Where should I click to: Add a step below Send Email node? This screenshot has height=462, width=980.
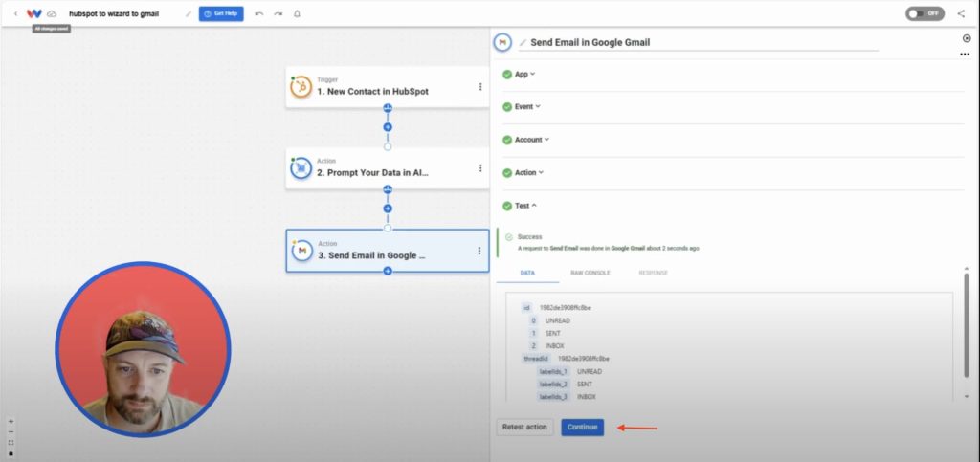[x=388, y=271]
